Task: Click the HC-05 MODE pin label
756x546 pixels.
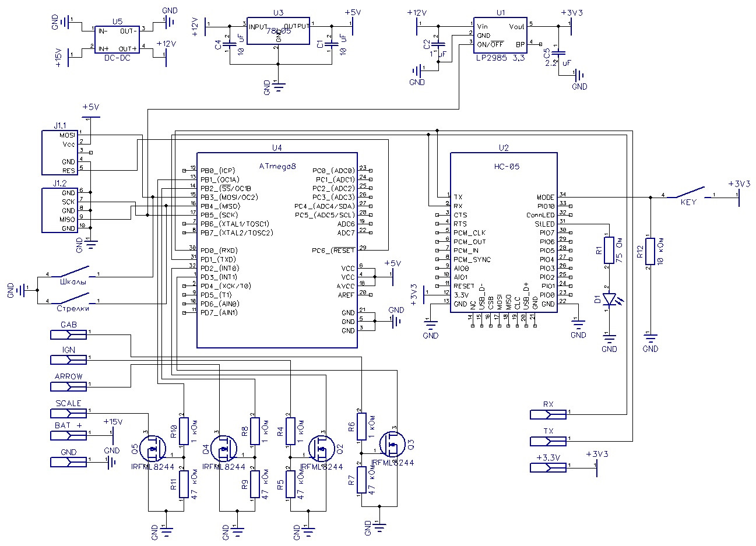Action: [x=546, y=198]
